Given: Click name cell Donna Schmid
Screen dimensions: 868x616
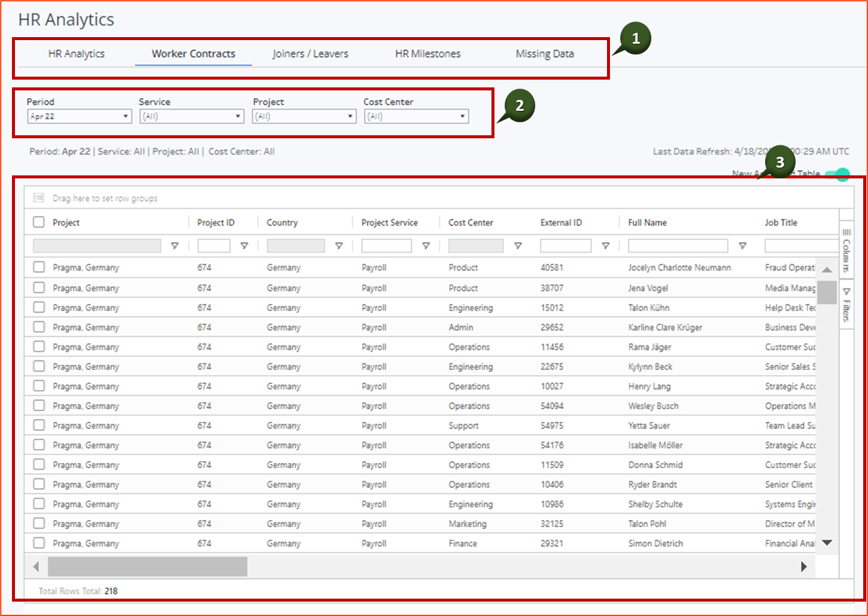Looking at the screenshot, I should pyautogui.click(x=655, y=465).
